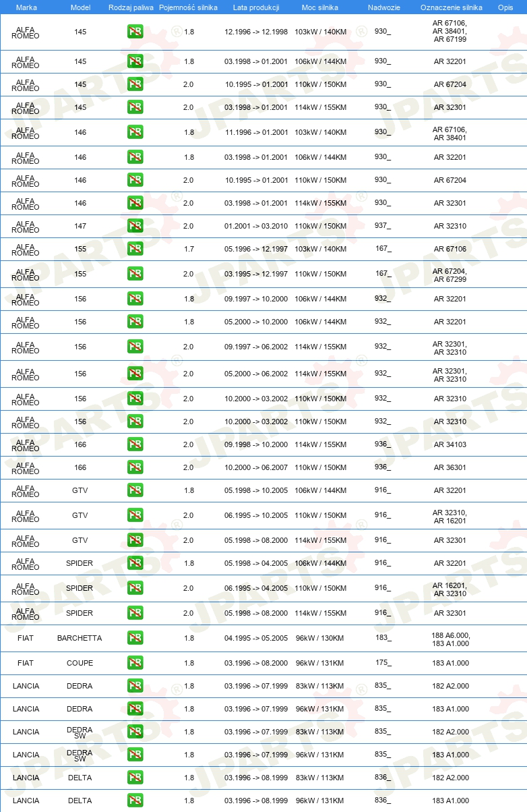Viewport: 527px width, 812px height.
Task: Click the fuel icon for the Alfa Romeo 145 2.0 150KM row
Action: (135, 84)
